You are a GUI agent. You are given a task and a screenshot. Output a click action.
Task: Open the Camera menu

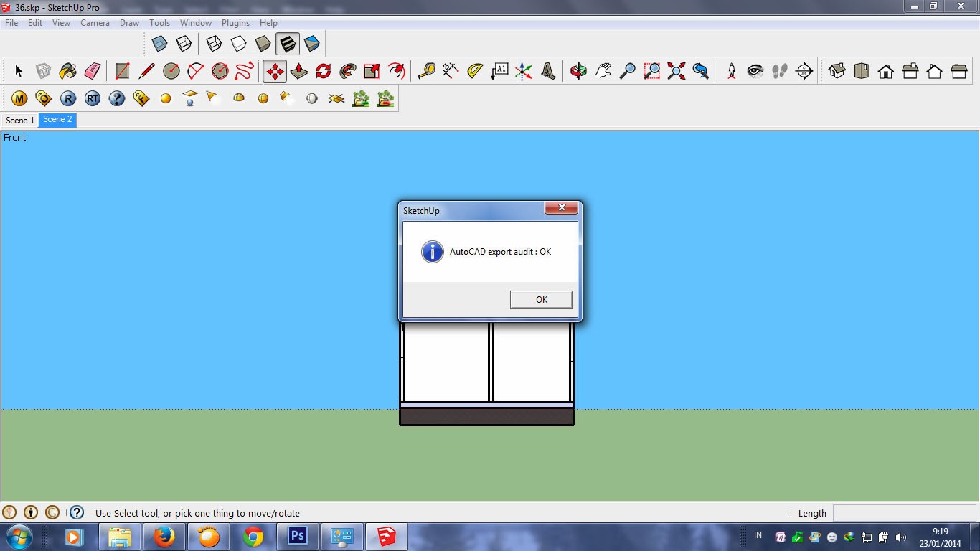95,23
